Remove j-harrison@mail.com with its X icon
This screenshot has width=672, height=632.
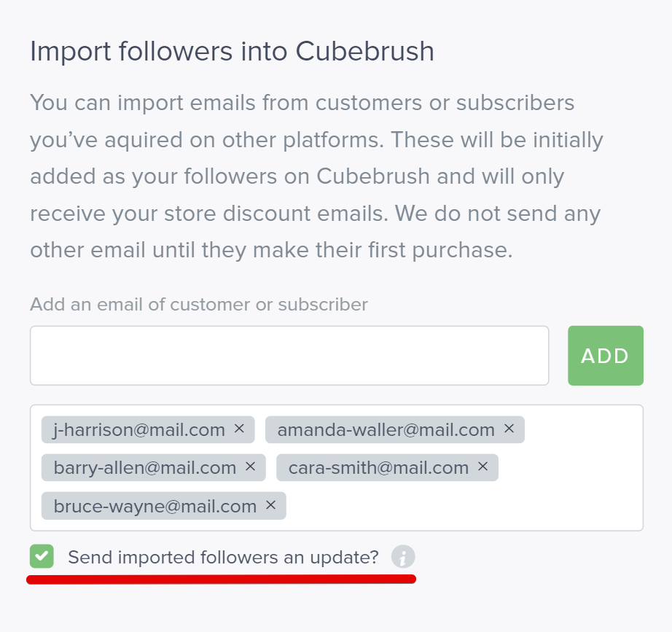coord(239,429)
